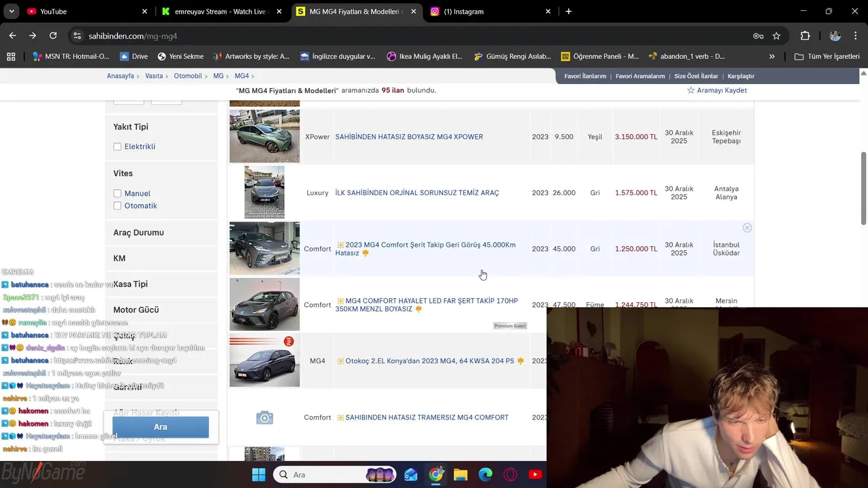Click the 1.250.000 TL price cell
The height and width of the screenshot is (488, 868).
click(636, 249)
